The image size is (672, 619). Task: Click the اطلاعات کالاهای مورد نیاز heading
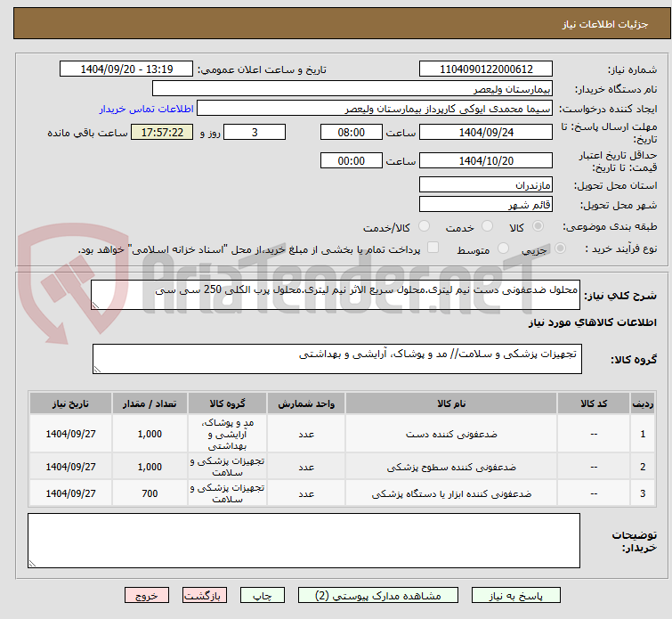(592, 322)
